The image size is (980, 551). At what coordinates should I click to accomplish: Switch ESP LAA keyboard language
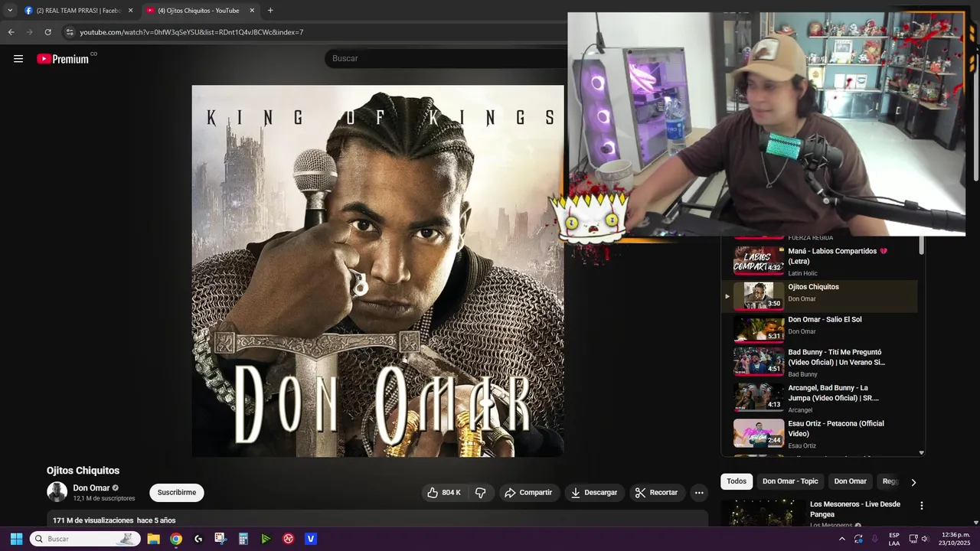pos(894,539)
